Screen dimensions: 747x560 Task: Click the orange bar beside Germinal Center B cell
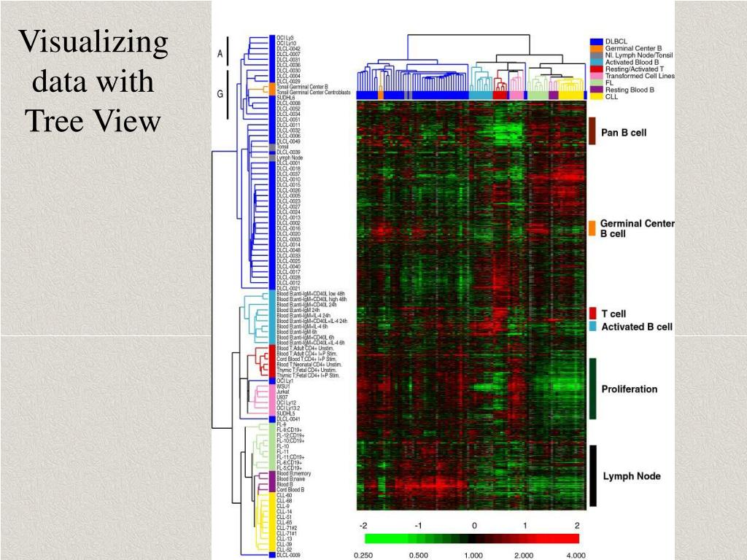coord(592,228)
